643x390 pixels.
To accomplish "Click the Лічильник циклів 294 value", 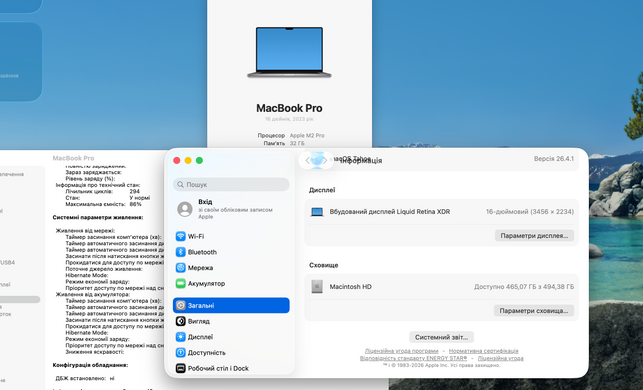I will tap(135, 192).
